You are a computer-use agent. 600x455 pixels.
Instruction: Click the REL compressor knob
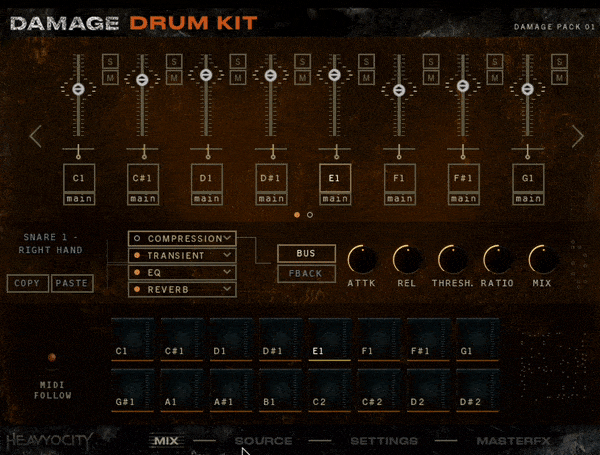coord(407,260)
